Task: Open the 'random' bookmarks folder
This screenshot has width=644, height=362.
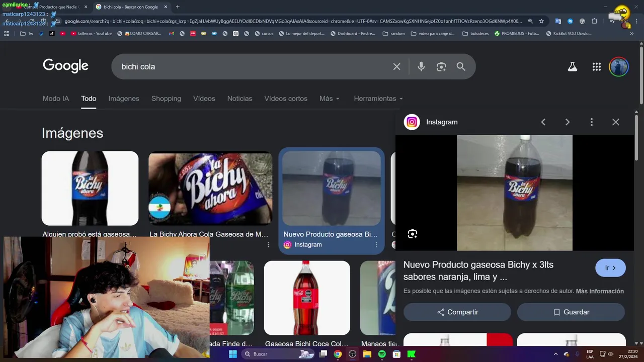Action: click(393, 34)
